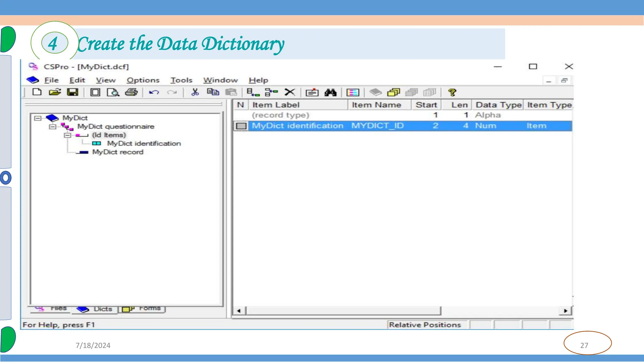Select (Id Items) in the tree
The width and height of the screenshot is (644, 362).
tap(109, 135)
